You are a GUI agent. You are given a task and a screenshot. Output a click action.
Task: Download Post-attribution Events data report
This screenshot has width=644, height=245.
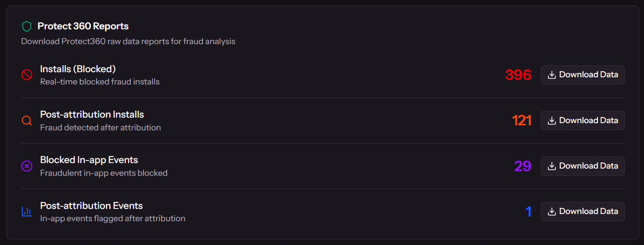click(x=582, y=211)
